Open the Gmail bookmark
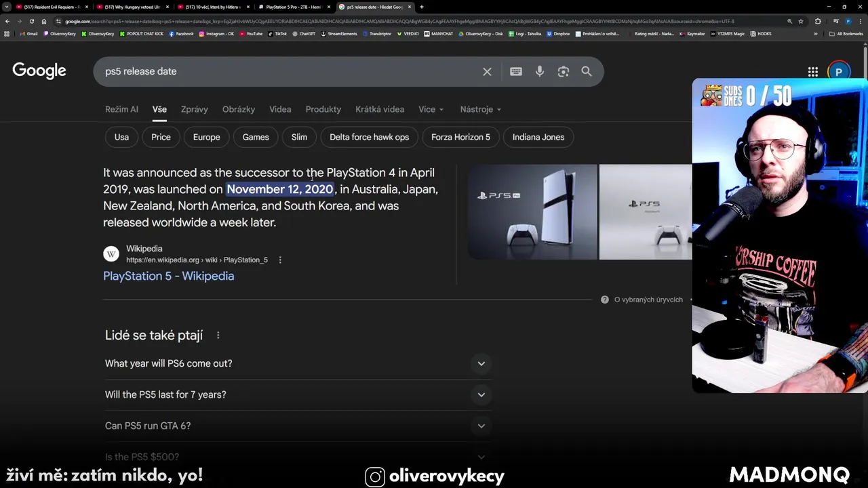Image resolution: width=868 pixels, height=488 pixels. pos(28,33)
